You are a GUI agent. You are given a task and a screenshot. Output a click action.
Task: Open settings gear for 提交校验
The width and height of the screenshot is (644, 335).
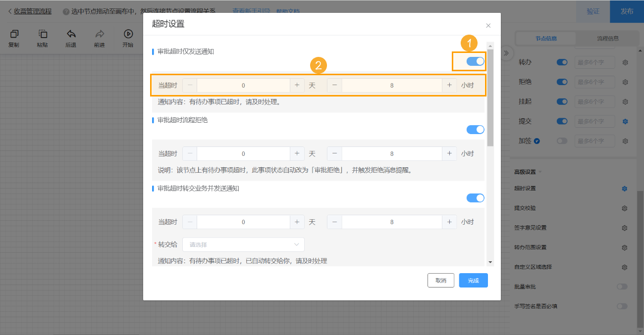tap(625, 208)
